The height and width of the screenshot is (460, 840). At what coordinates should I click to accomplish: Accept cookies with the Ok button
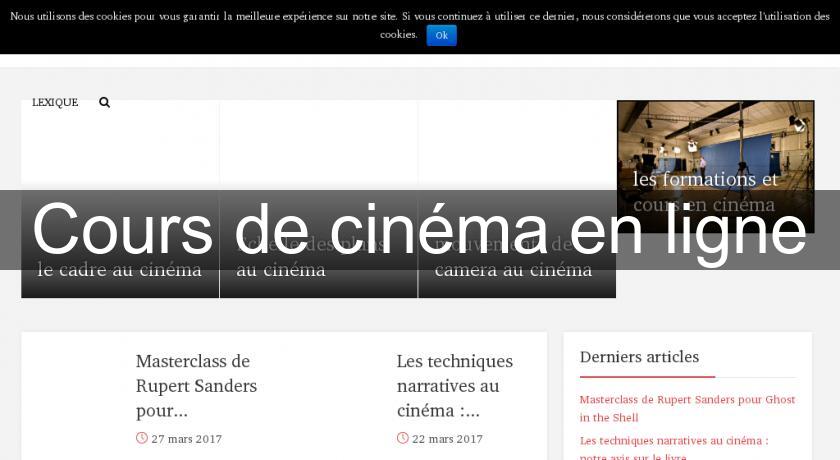(x=441, y=35)
